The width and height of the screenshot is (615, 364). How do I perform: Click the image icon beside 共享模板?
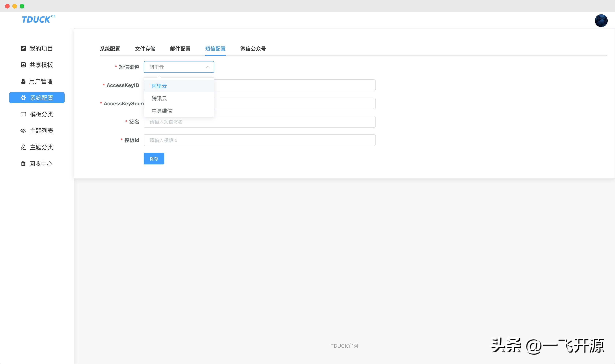coord(23,65)
